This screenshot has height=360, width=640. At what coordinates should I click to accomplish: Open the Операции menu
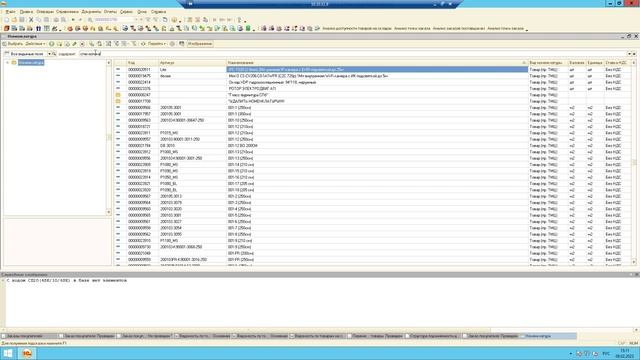(45, 12)
